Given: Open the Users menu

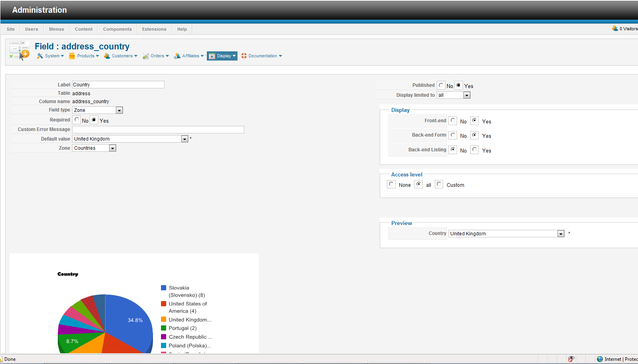Looking at the screenshot, I should click(31, 29).
